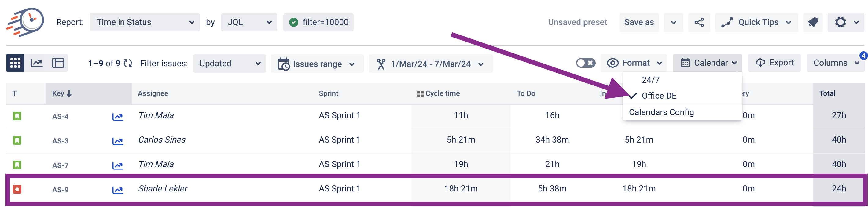Open chart for issue AS-4
This screenshot has height=207, width=868.
[118, 116]
